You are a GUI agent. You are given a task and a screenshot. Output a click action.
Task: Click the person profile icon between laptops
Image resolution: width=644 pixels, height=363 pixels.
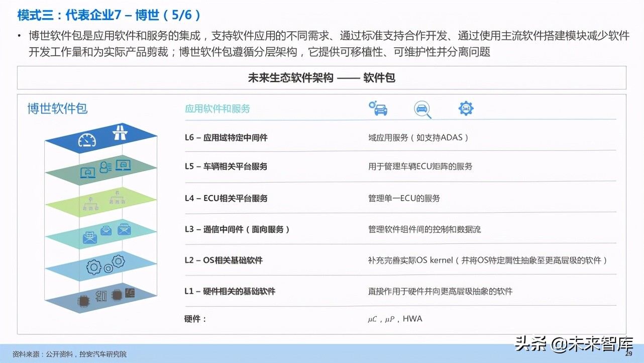click(x=105, y=167)
